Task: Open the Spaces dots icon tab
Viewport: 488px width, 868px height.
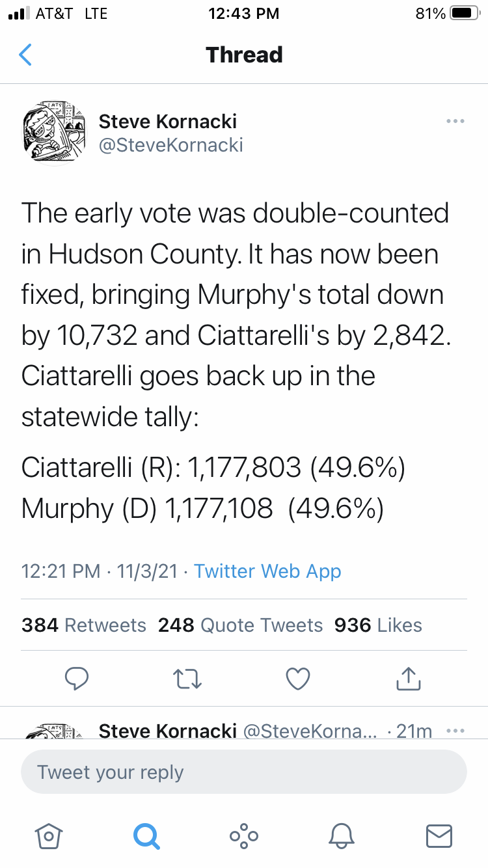Action: click(244, 835)
